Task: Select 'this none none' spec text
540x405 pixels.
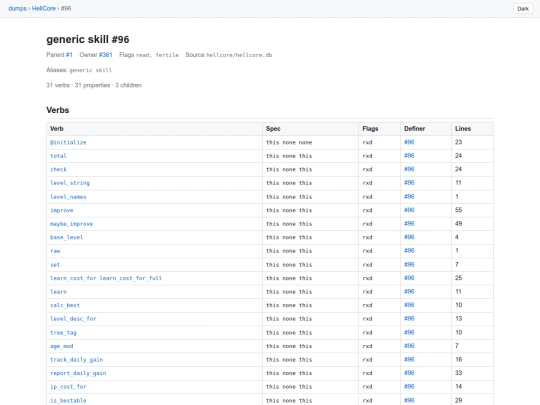Action: pos(289,142)
